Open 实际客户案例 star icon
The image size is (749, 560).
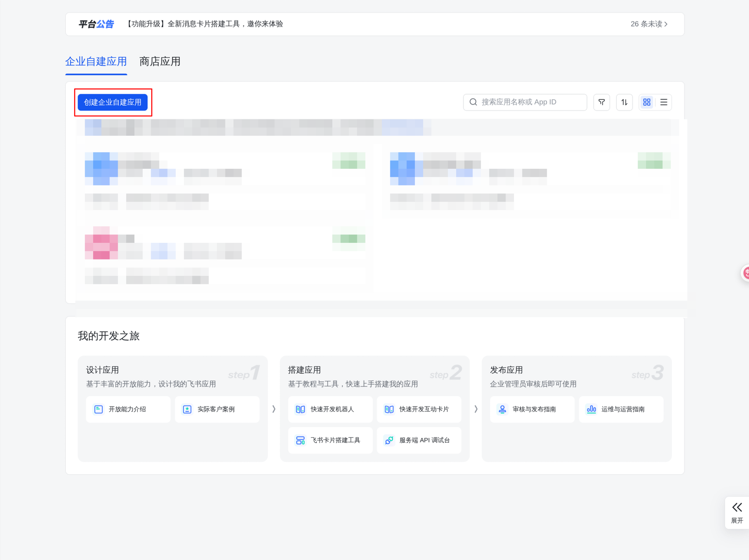[187, 409]
